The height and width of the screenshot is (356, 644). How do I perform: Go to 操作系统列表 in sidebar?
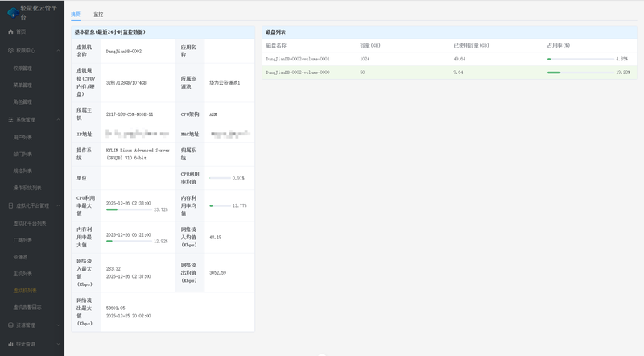(27, 188)
